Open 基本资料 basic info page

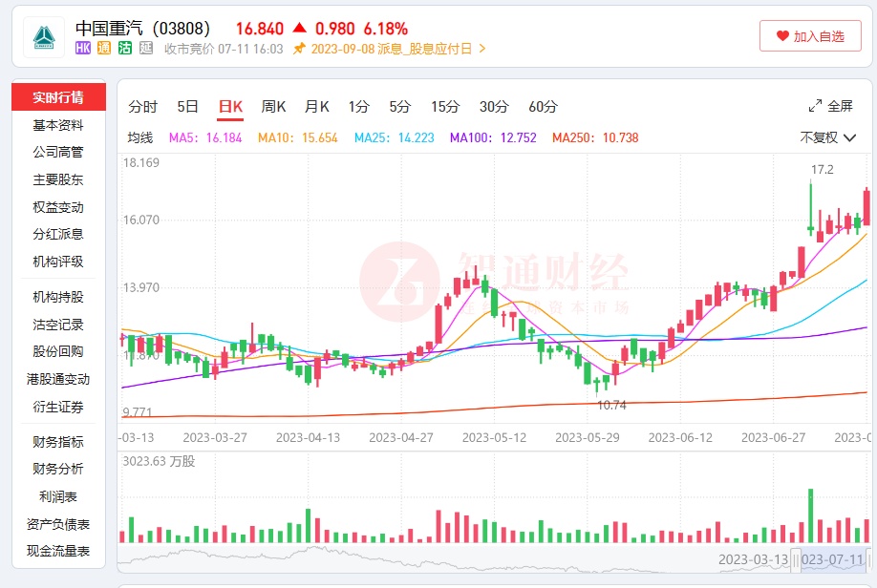click(58, 125)
